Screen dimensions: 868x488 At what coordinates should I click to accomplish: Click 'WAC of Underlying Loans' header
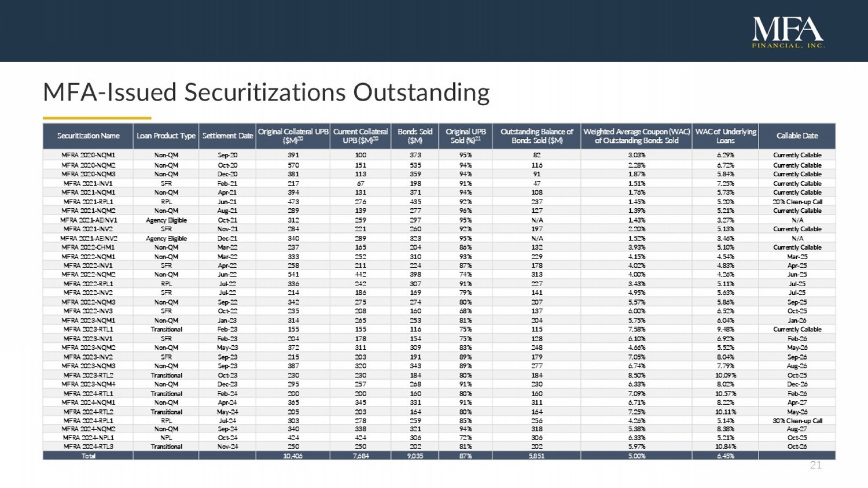(x=725, y=136)
